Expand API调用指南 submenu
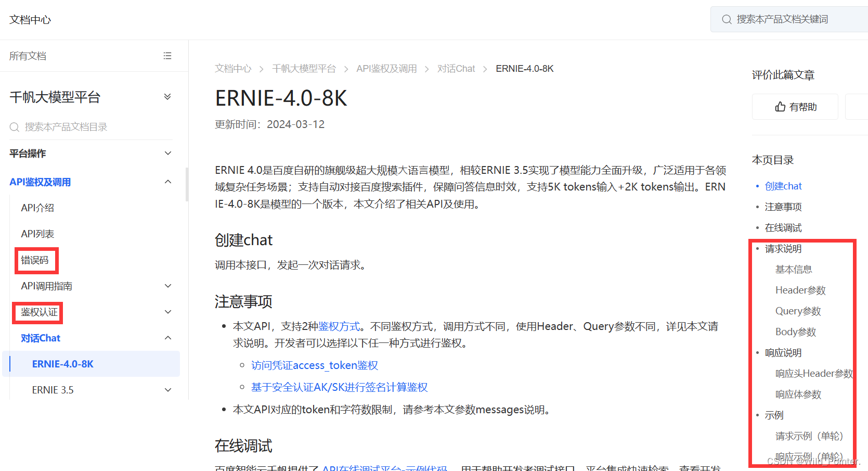The image size is (868, 471). 167,286
